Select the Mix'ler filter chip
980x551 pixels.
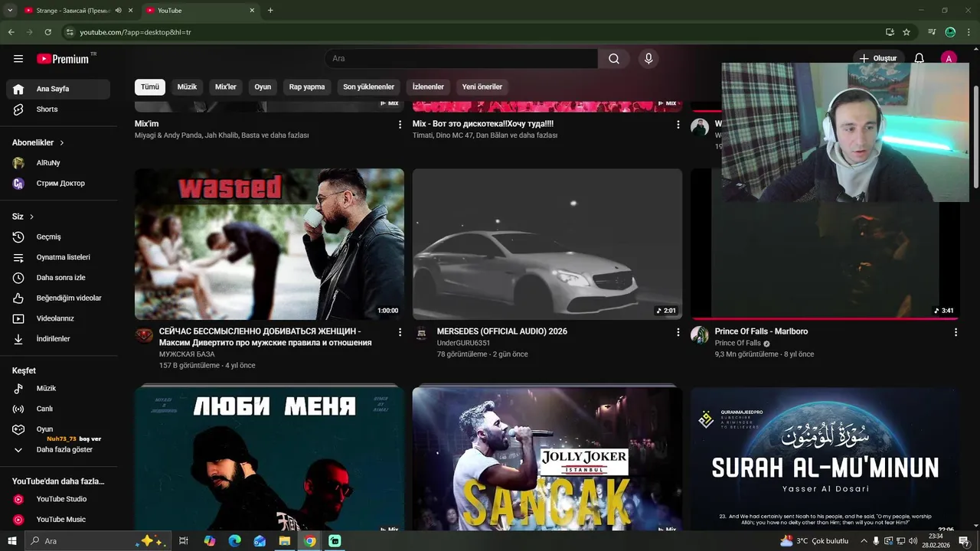click(x=226, y=87)
